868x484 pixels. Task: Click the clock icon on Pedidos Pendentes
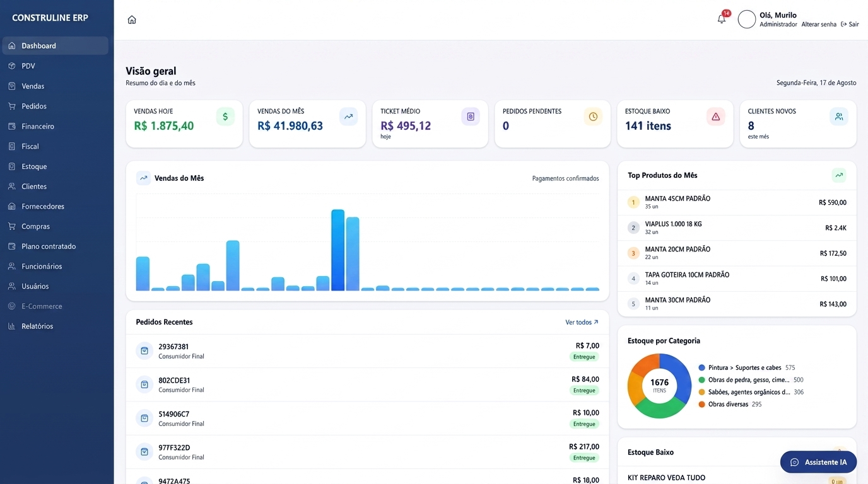(x=593, y=117)
